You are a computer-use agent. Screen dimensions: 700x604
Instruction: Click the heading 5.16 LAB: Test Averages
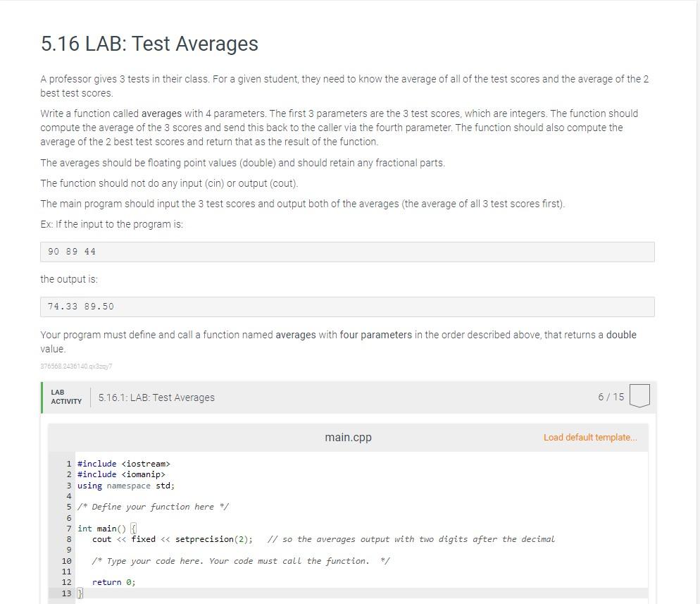[149, 44]
